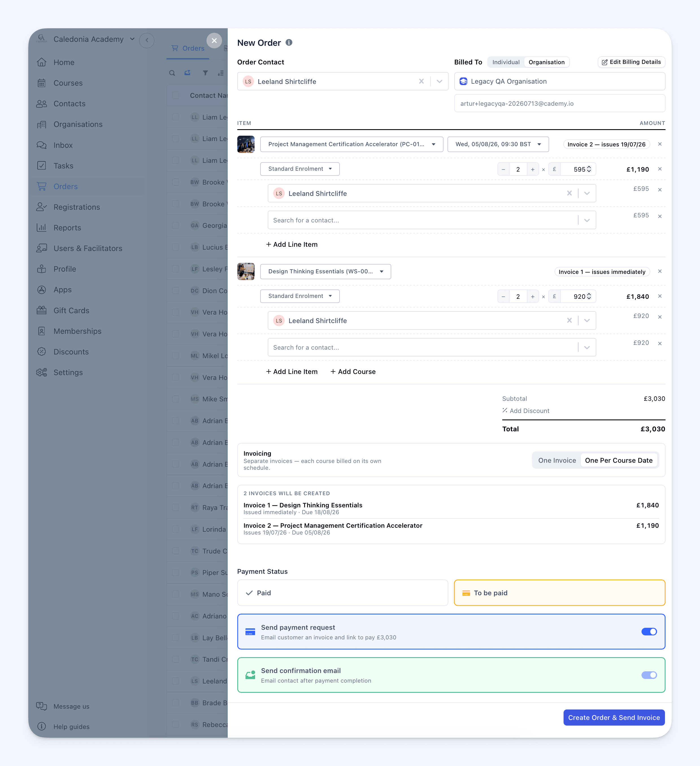Clear Leeland Shirtcliffe from Order Contact
700x766 pixels.
[x=421, y=81]
